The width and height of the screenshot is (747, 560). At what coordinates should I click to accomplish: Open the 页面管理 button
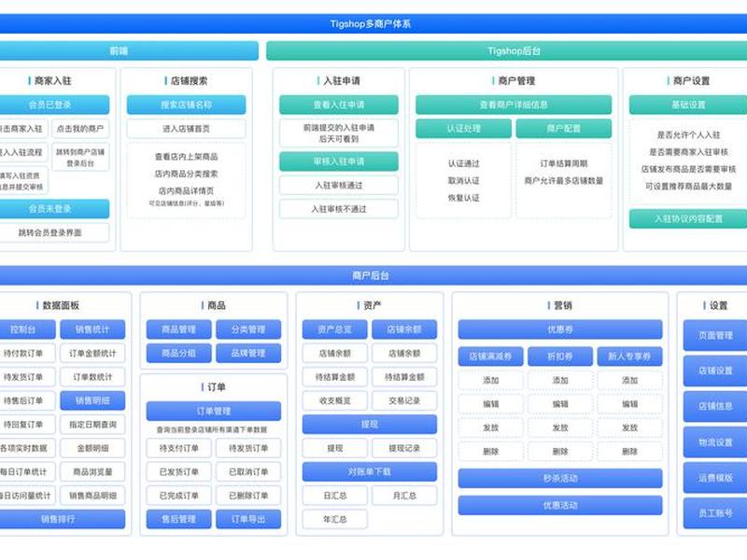pyautogui.click(x=715, y=336)
